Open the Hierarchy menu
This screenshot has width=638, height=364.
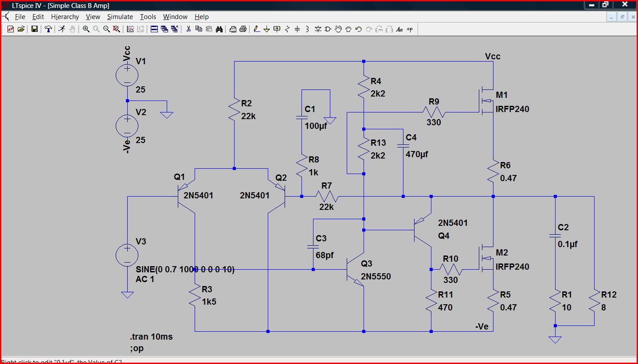pyautogui.click(x=65, y=17)
